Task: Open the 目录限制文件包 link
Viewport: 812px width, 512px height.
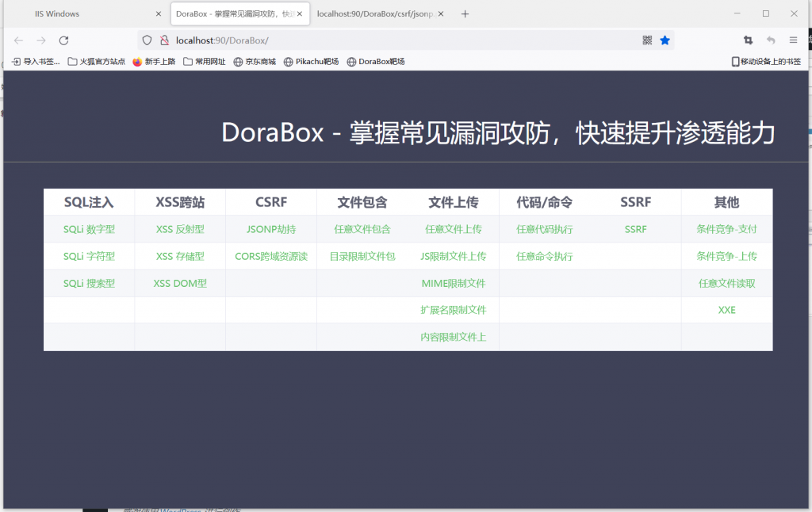Action: [x=362, y=256]
